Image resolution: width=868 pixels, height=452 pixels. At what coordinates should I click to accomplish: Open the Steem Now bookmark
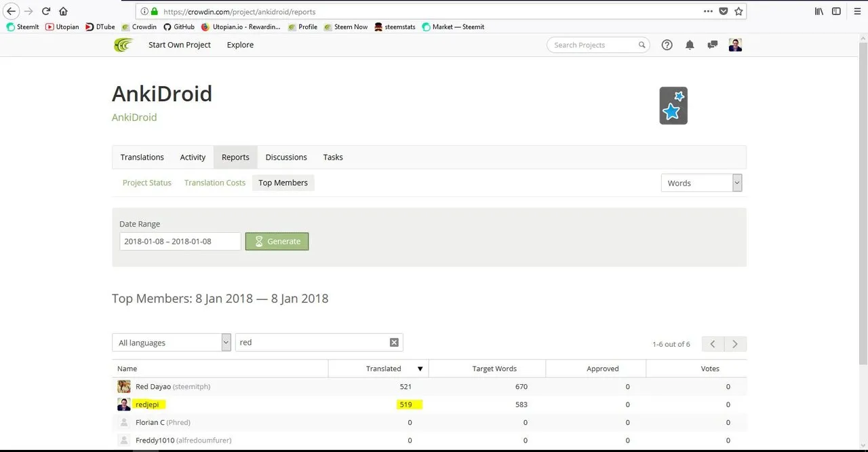coord(346,27)
